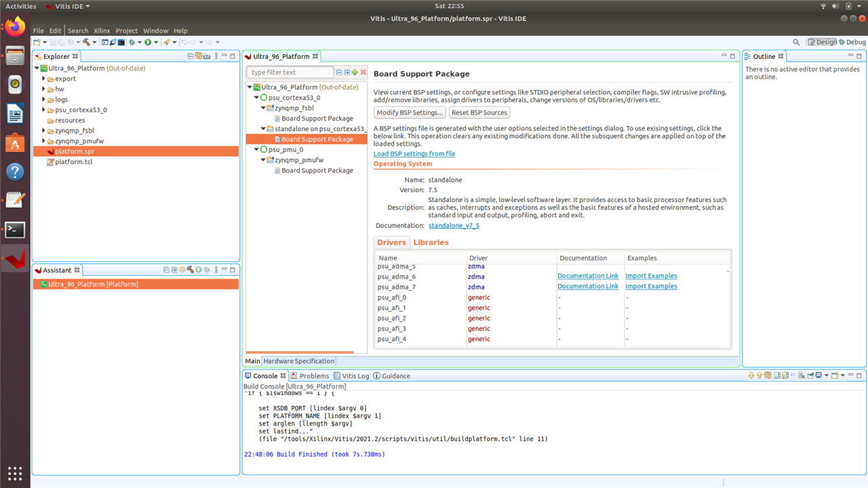868x488 pixels.
Task: Click Console next-error down arrow icon
Action: [x=751, y=375]
